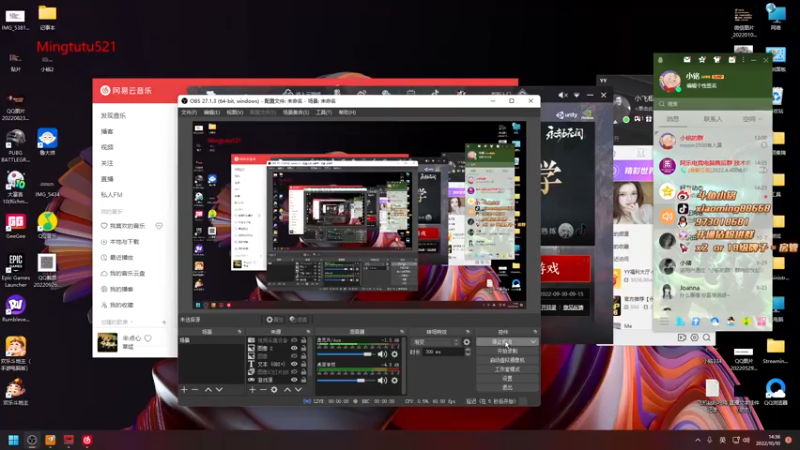Open PUBG BATTLEGROUNDS desktop icon
Screen dimensions: 800x450
point(15,145)
